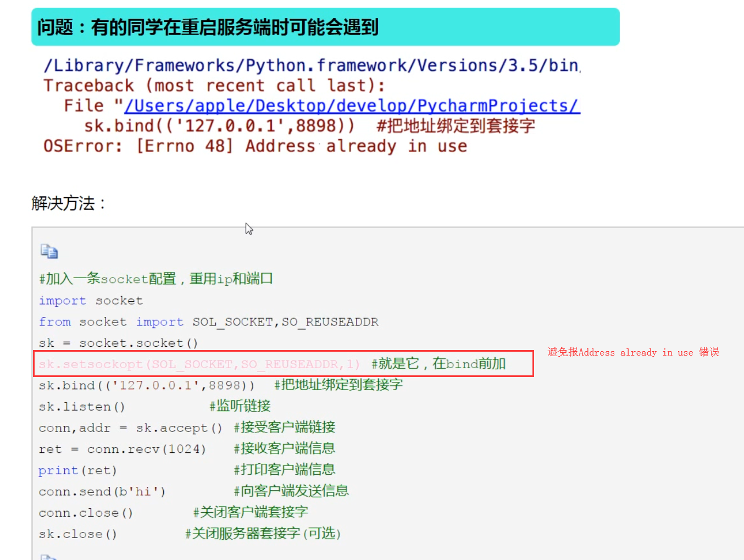Open the /Users/apple/Desktop/develop/PycharmProjects/ file link
This screenshot has width=744, height=560.
click(352, 106)
